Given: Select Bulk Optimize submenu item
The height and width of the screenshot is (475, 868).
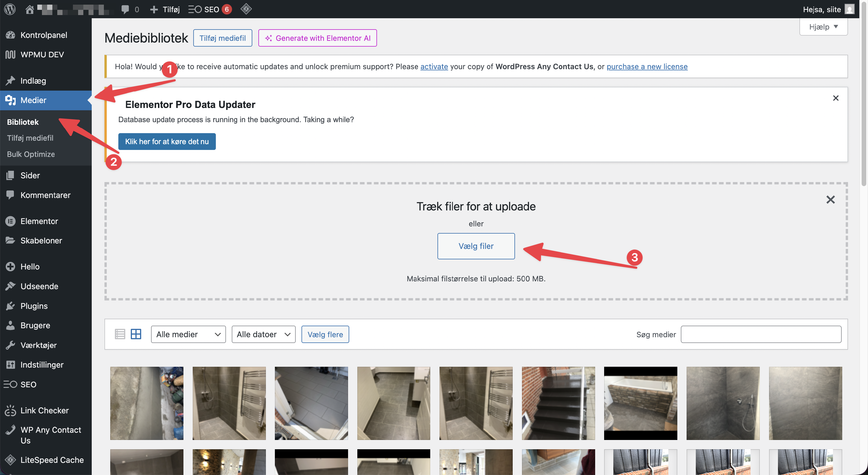Looking at the screenshot, I should [31, 154].
